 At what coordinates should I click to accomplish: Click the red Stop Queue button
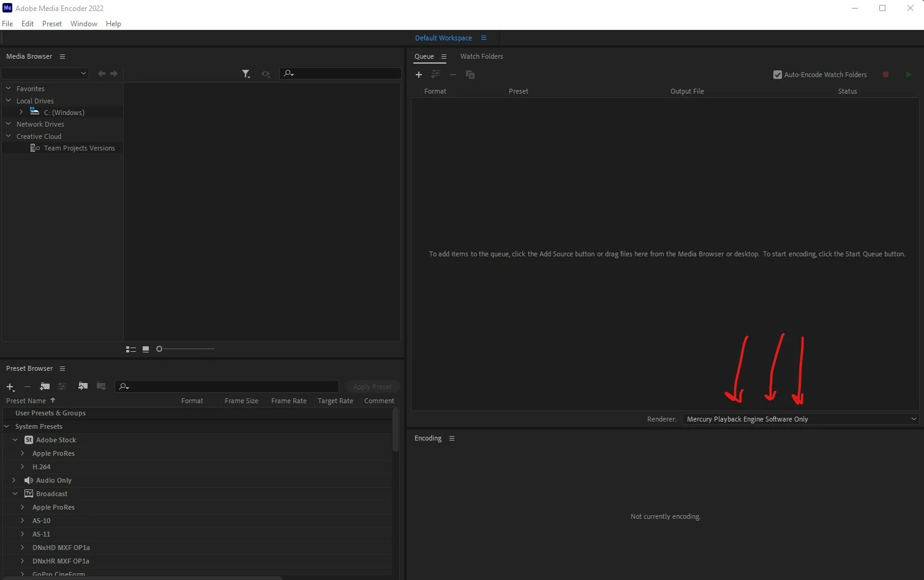point(885,75)
